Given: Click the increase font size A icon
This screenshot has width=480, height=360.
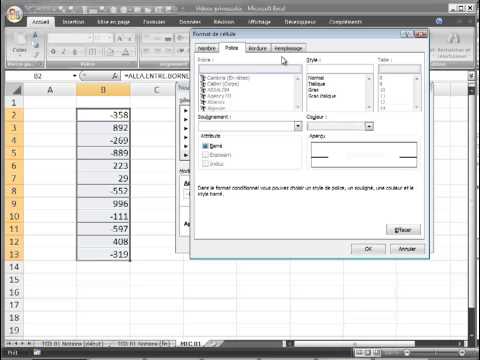Looking at the screenshot, I should coord(119,38).
